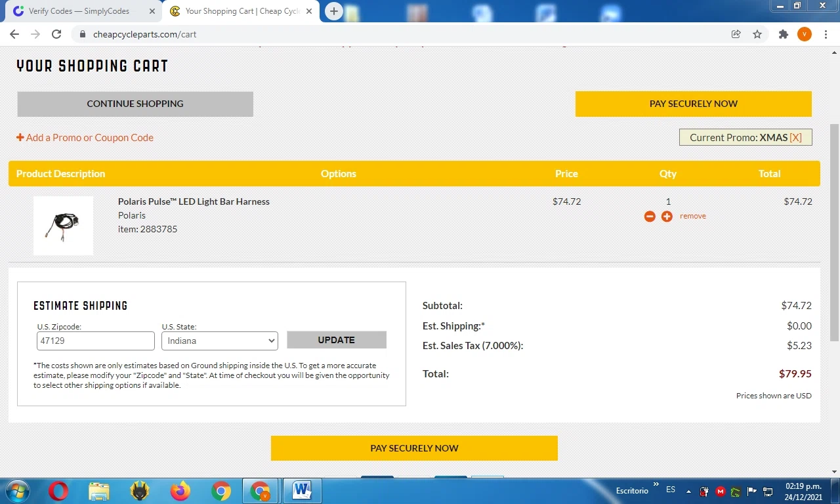Click the green tray icon next to MEGA
The height and width of the screenshot is (504, 840).
click(736, 492)
